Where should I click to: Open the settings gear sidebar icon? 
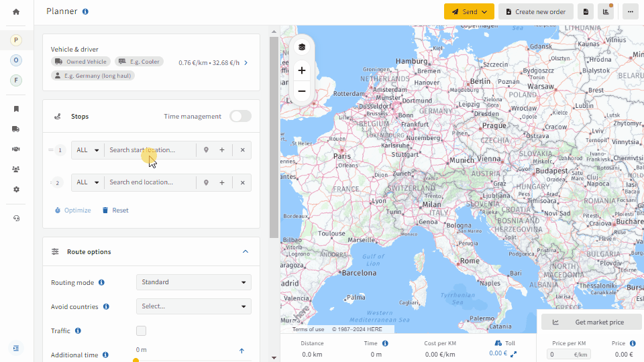[16, 190]
